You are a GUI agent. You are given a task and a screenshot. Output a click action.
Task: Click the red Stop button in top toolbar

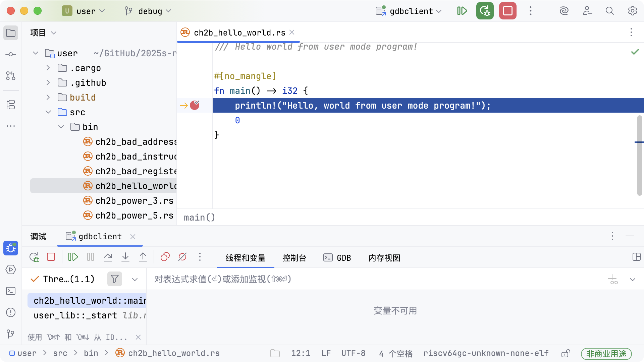click(507, 11)
